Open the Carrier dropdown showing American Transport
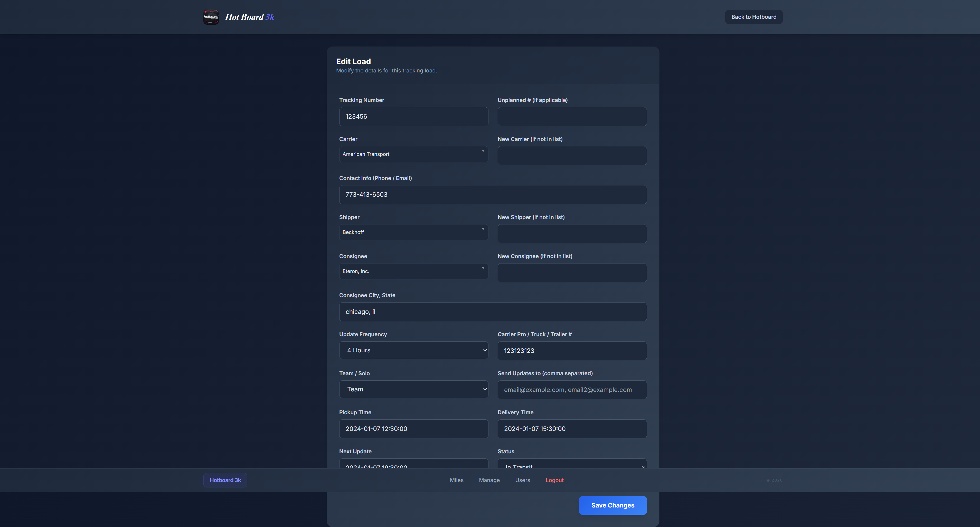The image size is (980, 527). [x=413, y=154]
